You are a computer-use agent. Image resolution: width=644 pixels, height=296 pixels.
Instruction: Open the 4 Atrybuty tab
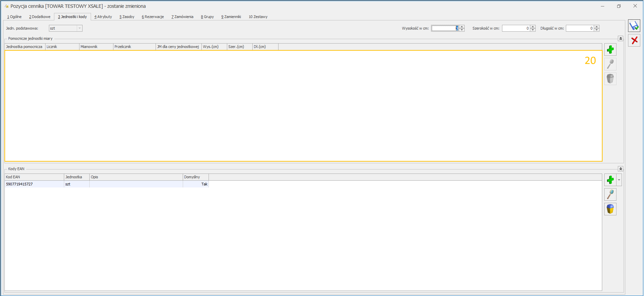click(103, 17)
